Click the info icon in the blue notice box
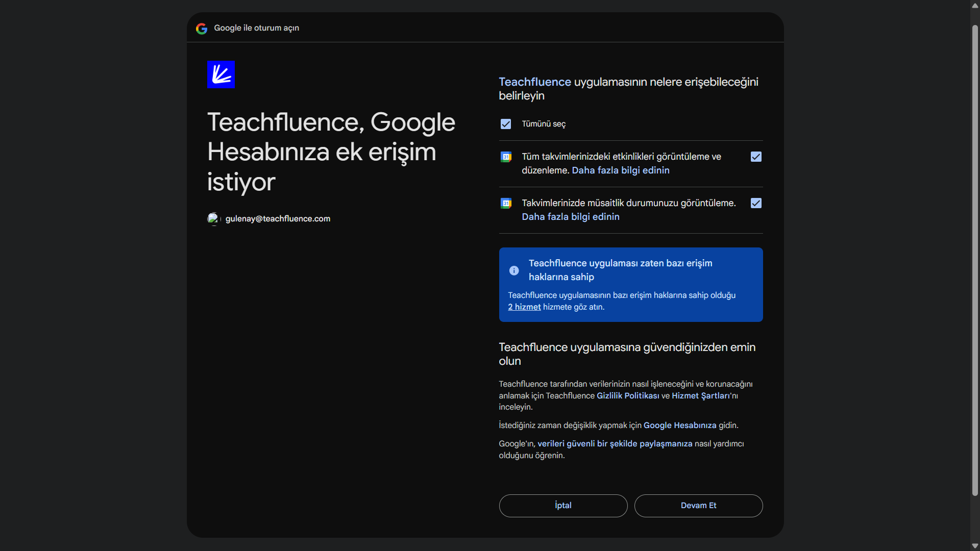Viewport: 980px width, 551px height. tap(514, 270)
